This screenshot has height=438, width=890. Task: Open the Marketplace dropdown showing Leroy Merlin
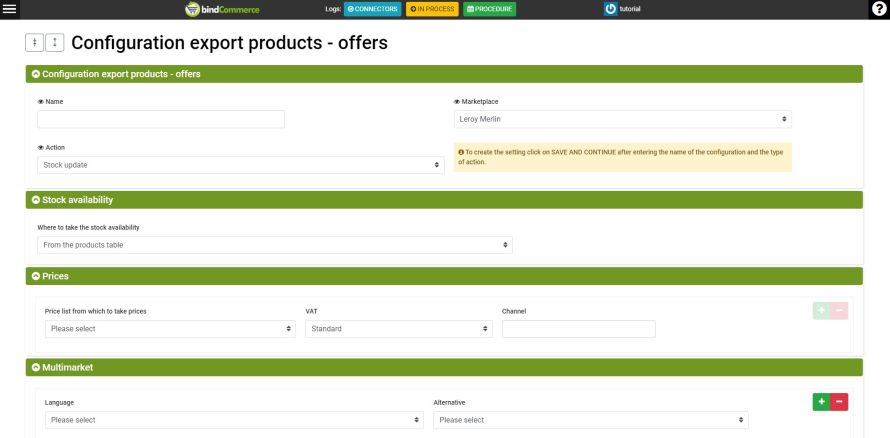pyautogui.click(x=622, y=119)
